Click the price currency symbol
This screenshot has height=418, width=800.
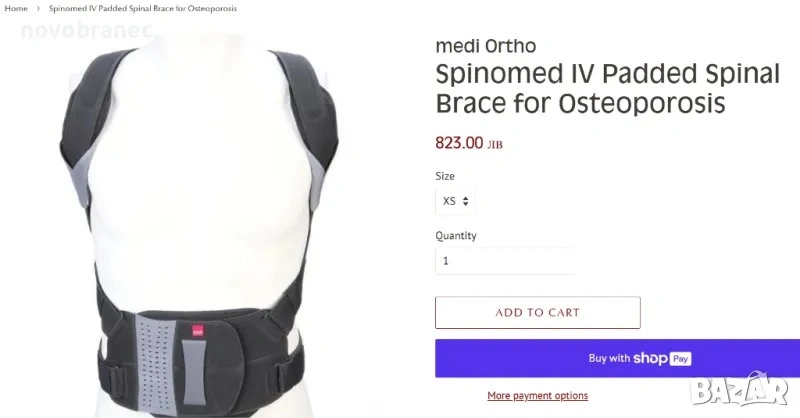(x=495, y=145)
